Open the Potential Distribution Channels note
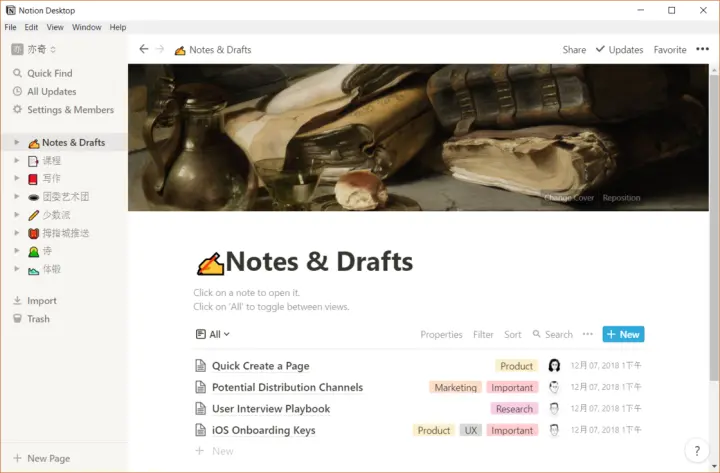720x473 pixels. pyautogui.click(x=287, y=387)
